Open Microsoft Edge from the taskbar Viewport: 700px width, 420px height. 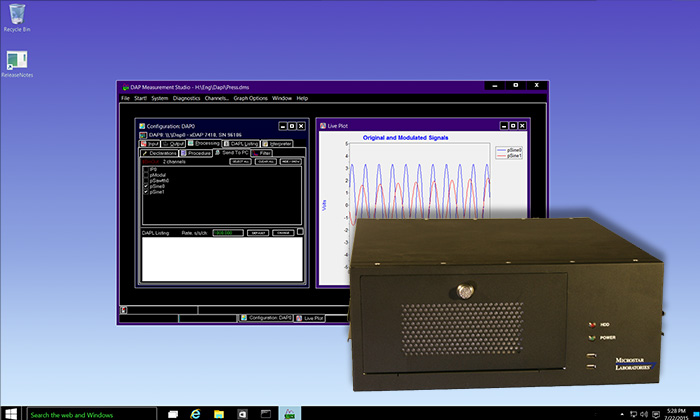click(x=198, y=413)
